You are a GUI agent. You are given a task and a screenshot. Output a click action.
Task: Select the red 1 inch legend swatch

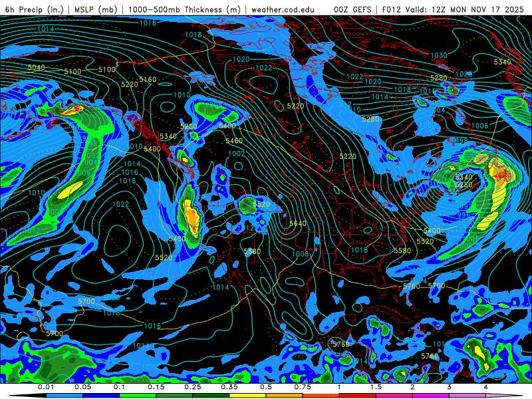click(358, 396)
